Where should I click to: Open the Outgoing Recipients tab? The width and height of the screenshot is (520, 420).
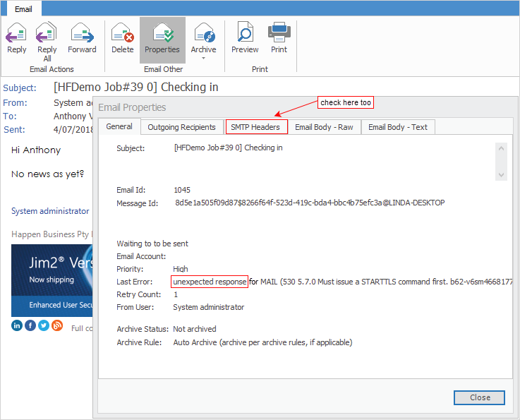[x=181, y=127]
